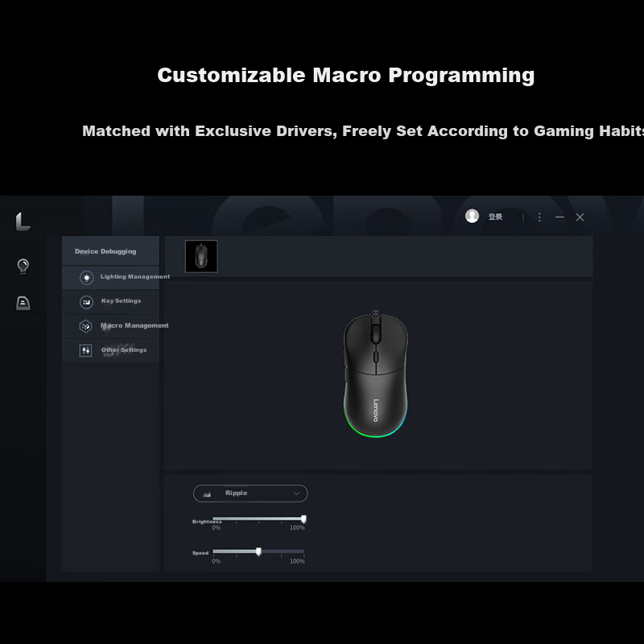
Task: Click the login text beside the avatar
Action: tap(495, 217)
